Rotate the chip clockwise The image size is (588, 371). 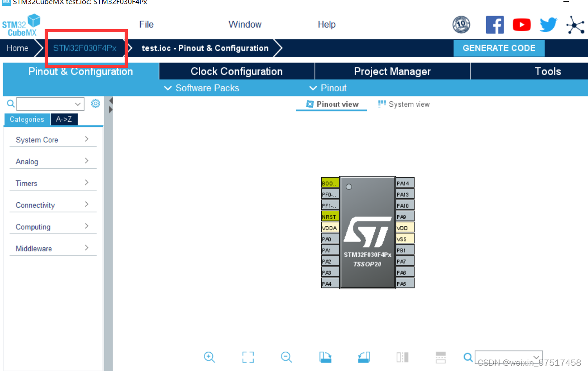tap(325, 357)
